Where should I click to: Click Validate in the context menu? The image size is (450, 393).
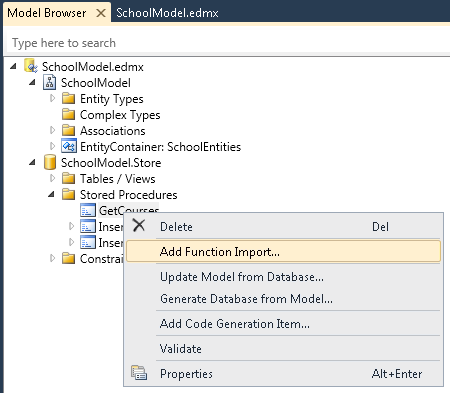[180, 349]
